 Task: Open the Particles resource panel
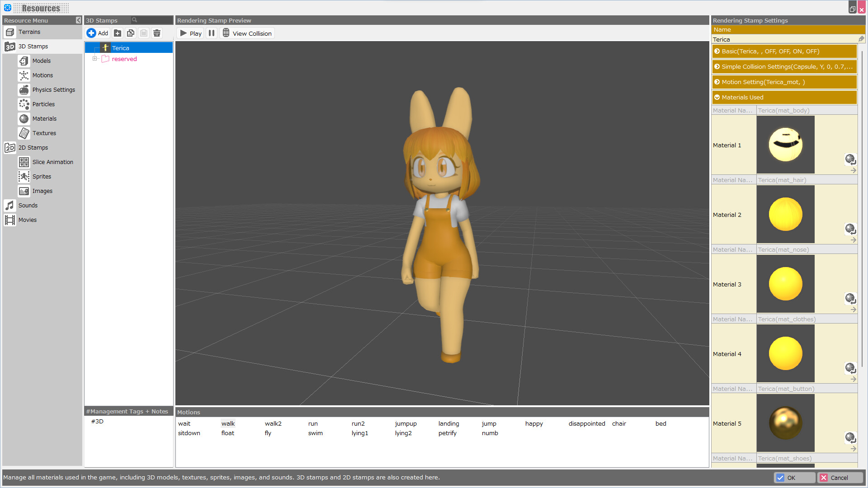[x=24, y=104]
